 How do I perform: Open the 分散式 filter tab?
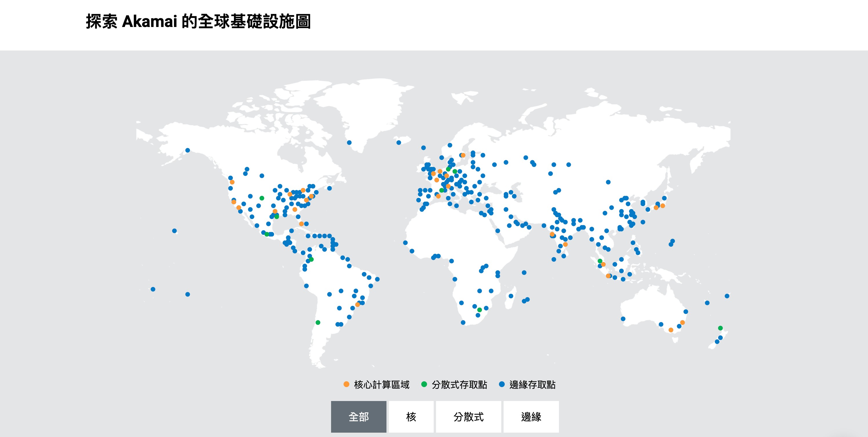pyautogui.click(x=468, y=417)
